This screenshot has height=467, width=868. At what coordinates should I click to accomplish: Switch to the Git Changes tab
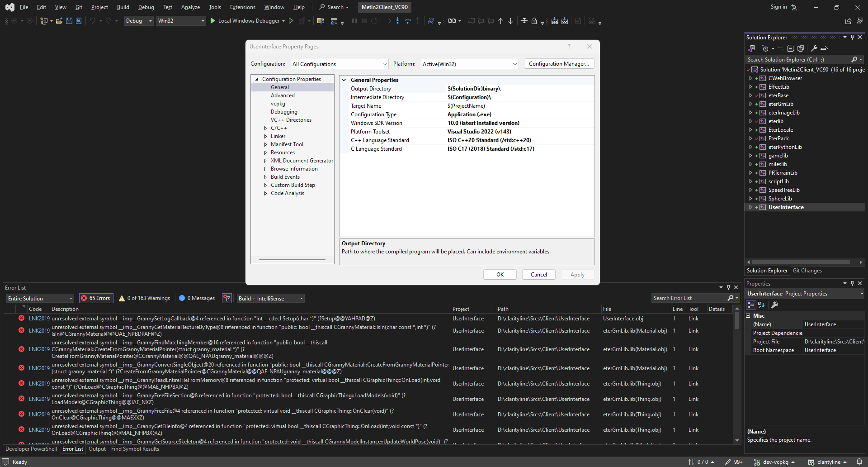click(807, 271)
